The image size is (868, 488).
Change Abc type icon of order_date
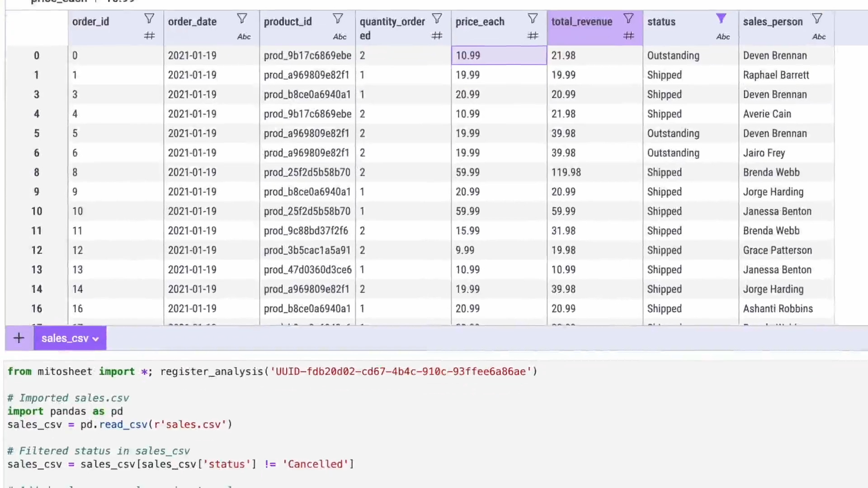click(244, 37)
